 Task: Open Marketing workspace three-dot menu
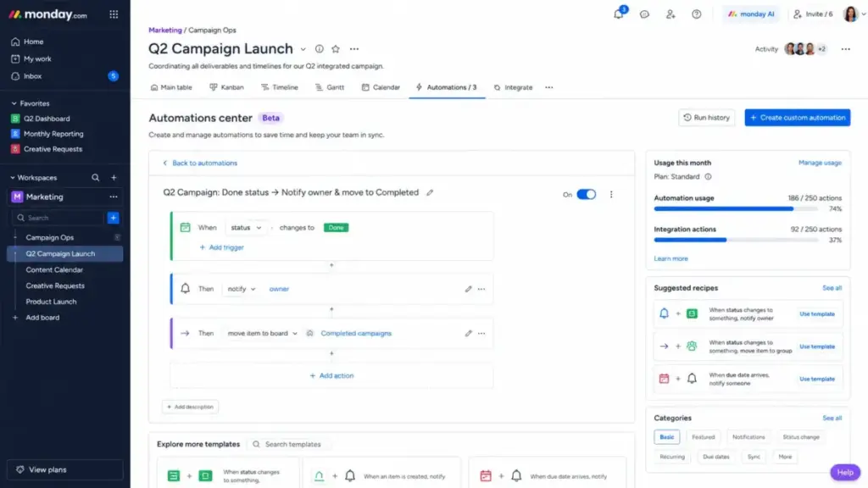click(114, 197)
